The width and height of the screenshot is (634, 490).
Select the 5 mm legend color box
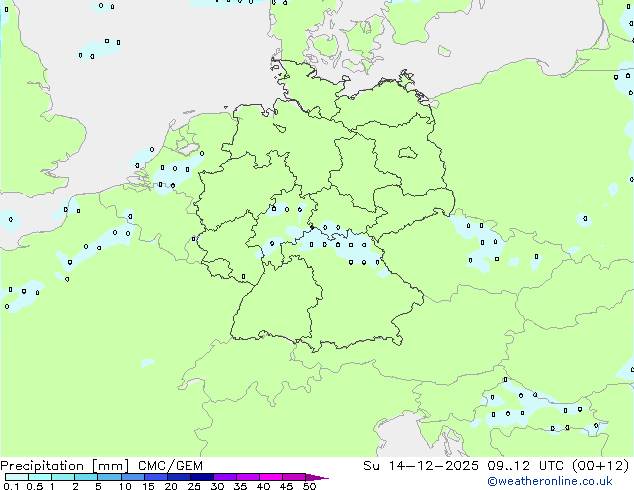[109, 477]
